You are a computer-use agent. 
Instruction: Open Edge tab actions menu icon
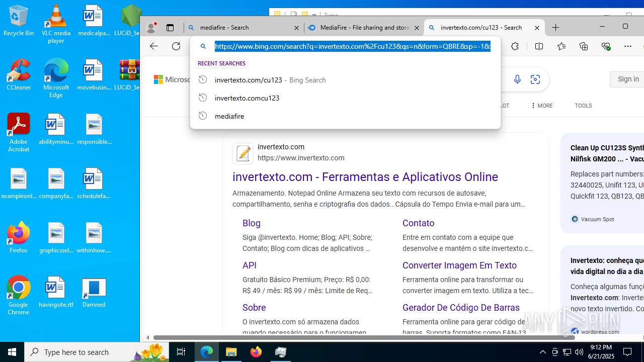170,28
